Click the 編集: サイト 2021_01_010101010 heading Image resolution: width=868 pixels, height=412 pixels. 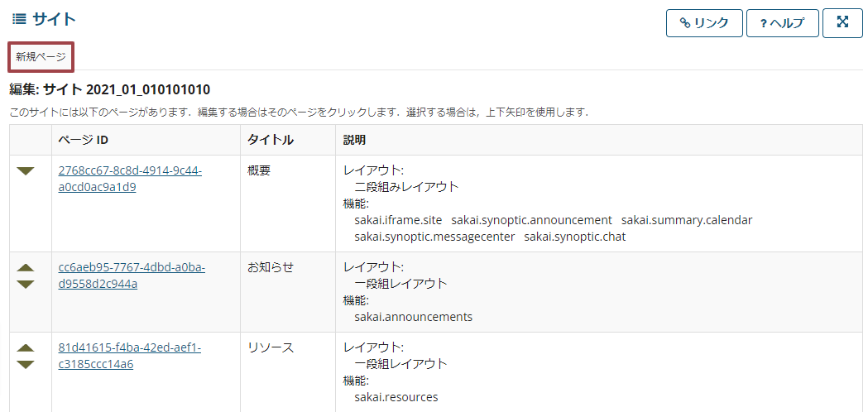pyautogui.click(x=109, y=89)
